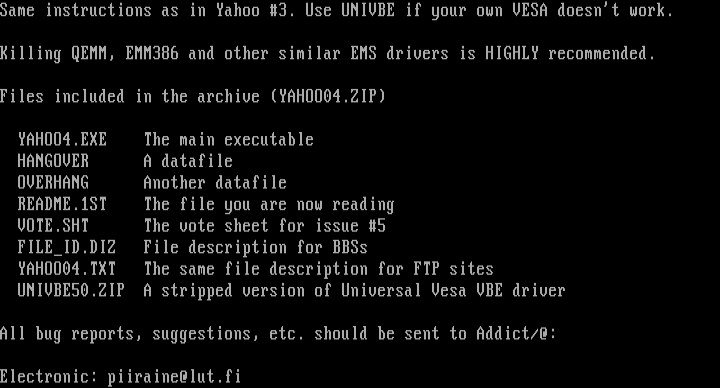Select README.1ST in the file list
Image resolution: width=720 pixels, height=388 pixels.
62,204
